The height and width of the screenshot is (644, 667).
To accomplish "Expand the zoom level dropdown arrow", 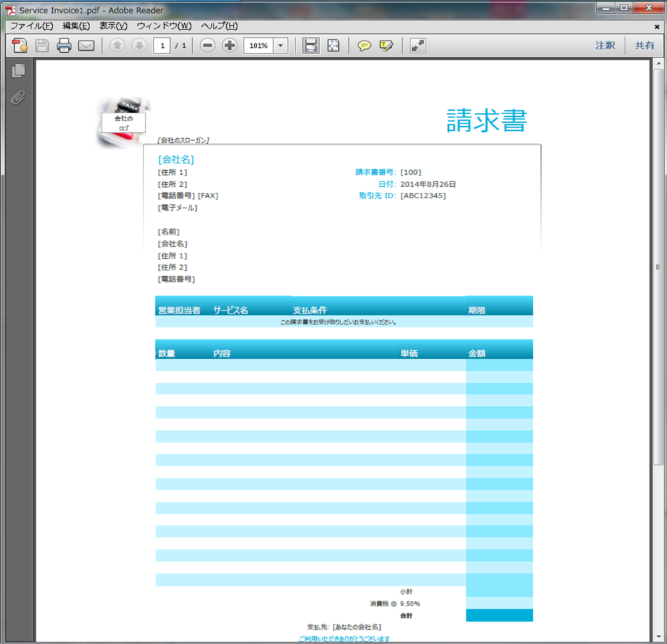I will [x=281, y=45].
